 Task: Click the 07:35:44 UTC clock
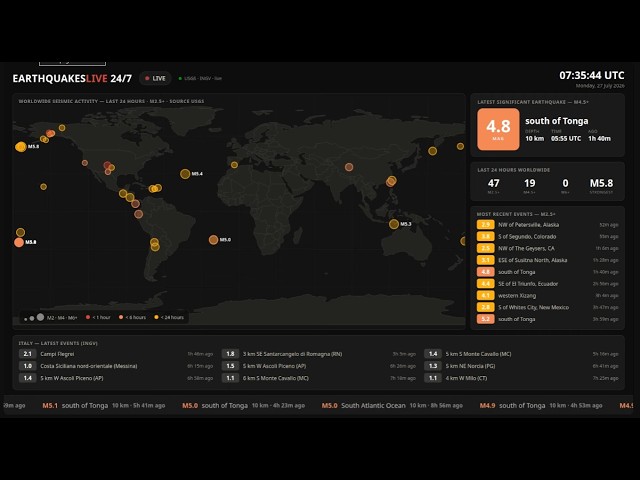591,76
